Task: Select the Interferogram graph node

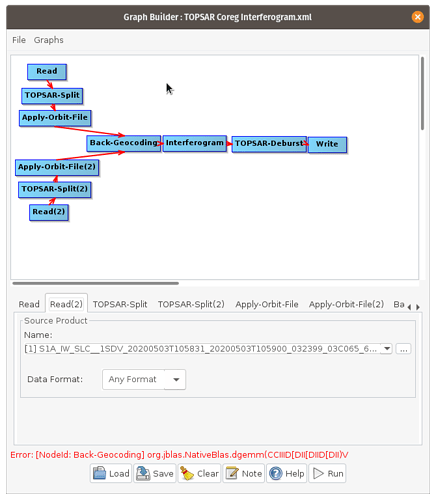Action: (x=195, y=143)
